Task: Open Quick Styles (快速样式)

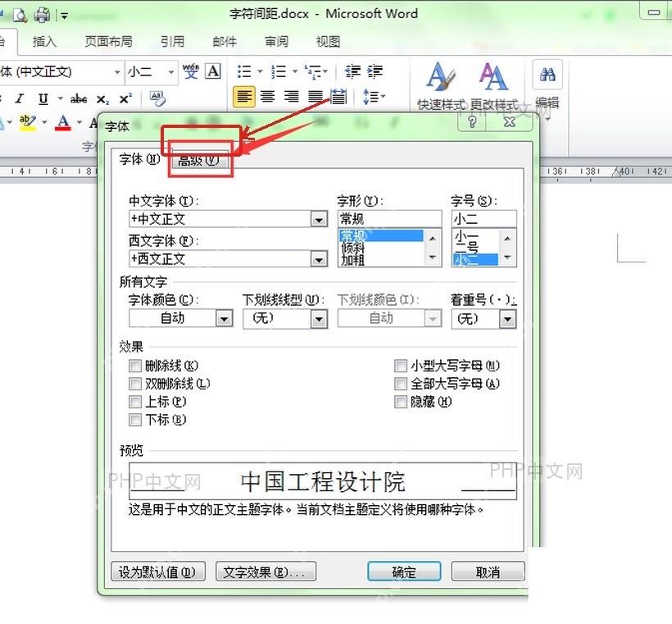Action: 442,86
